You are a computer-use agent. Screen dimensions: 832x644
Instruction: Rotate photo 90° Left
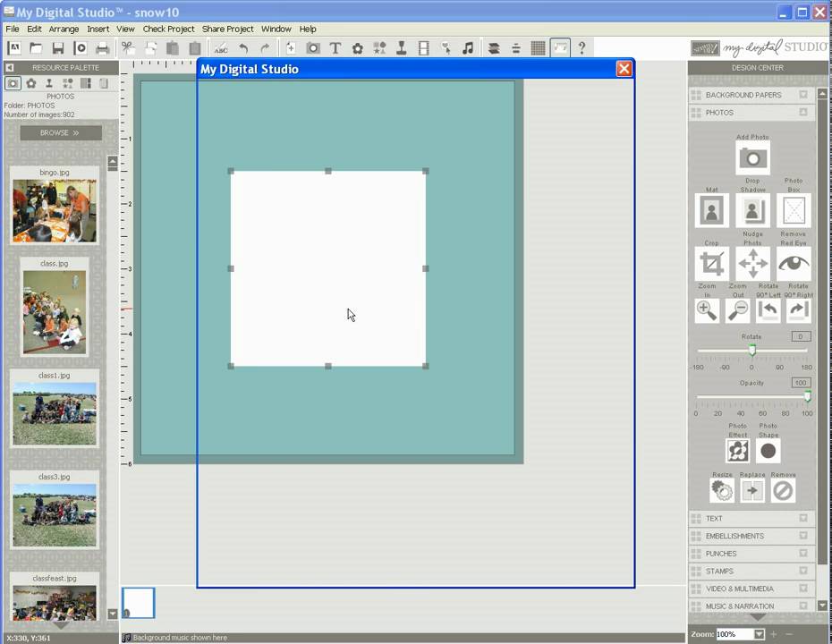(x=768, y=310)
